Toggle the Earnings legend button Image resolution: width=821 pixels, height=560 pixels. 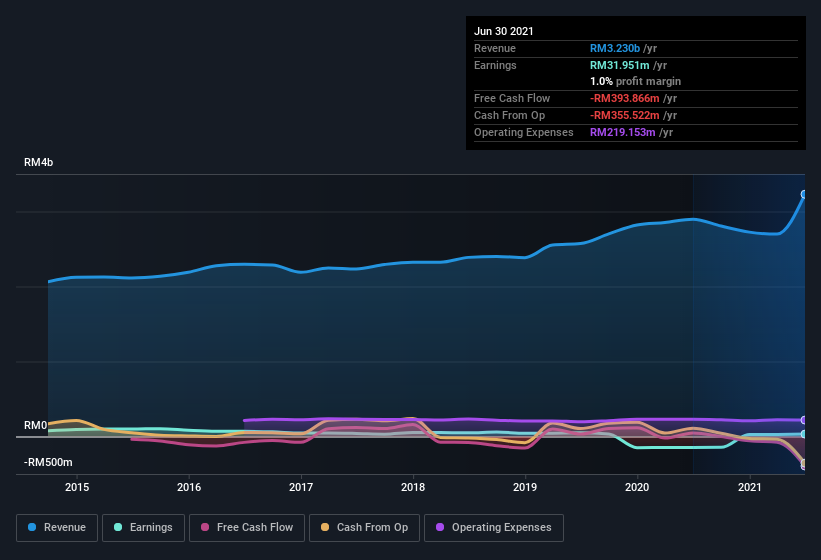tap(143, 528)
